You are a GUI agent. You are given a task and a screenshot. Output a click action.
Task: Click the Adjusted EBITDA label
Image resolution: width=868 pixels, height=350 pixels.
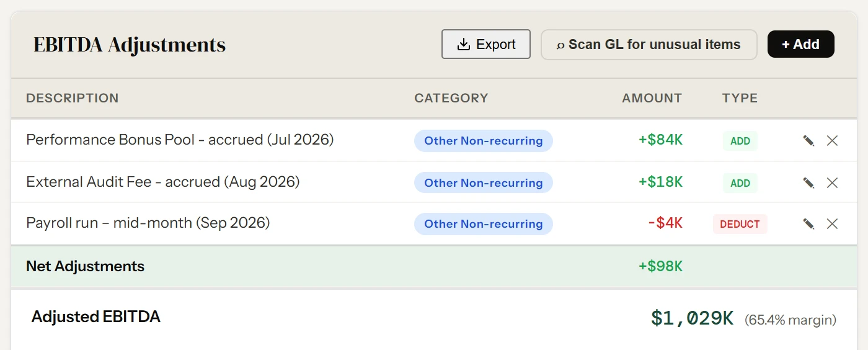[95, 317]
